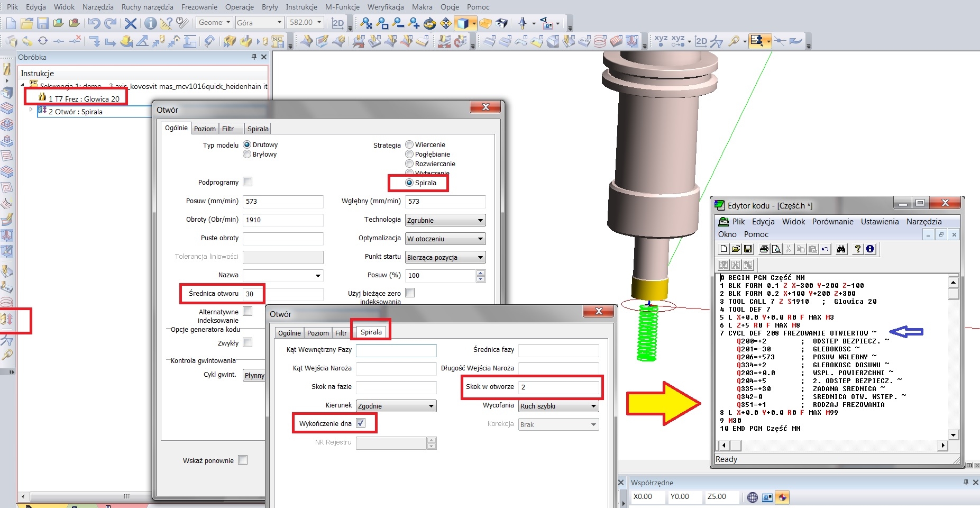Click the world globe icon in coordinates bar

pos(753,497)
